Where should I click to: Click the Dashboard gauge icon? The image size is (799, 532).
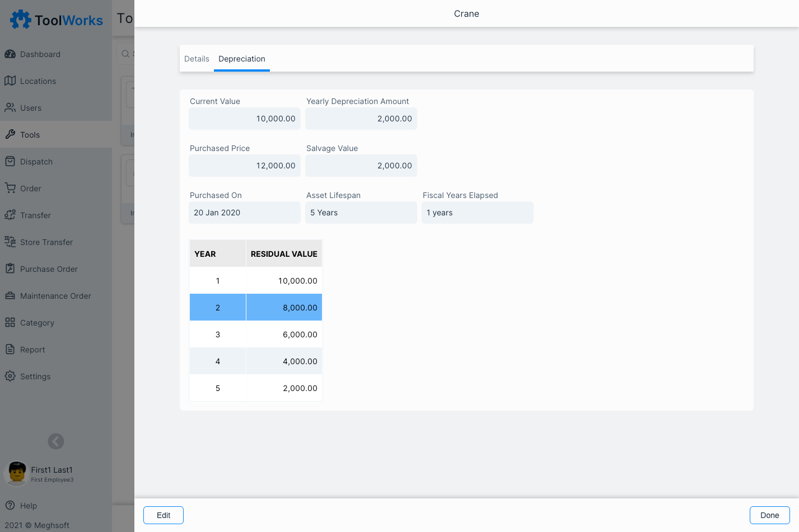(10, 54)
